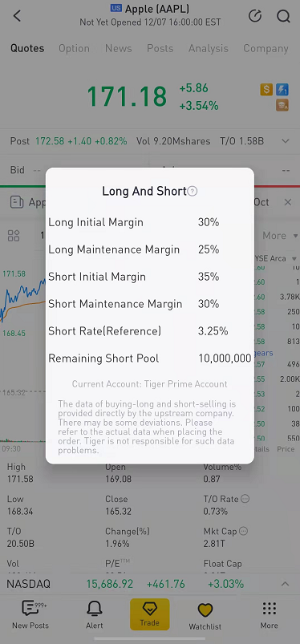300x644 pixels.
Task: Dismiss the Apple banner with X
Action: click(288, 202)
